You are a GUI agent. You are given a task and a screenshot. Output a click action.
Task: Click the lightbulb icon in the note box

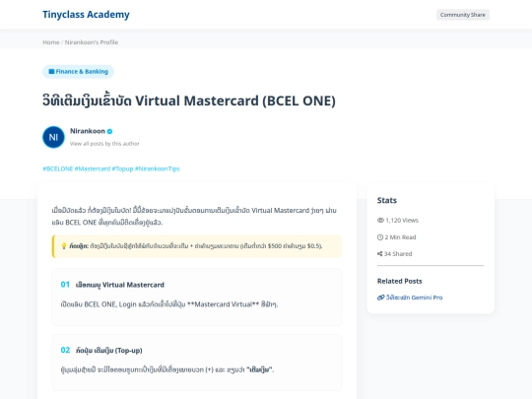tap(63, 246)
